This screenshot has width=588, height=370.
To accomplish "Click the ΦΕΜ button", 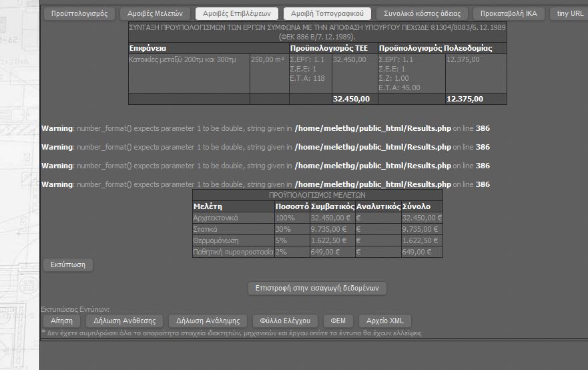I will click(338, 321).
